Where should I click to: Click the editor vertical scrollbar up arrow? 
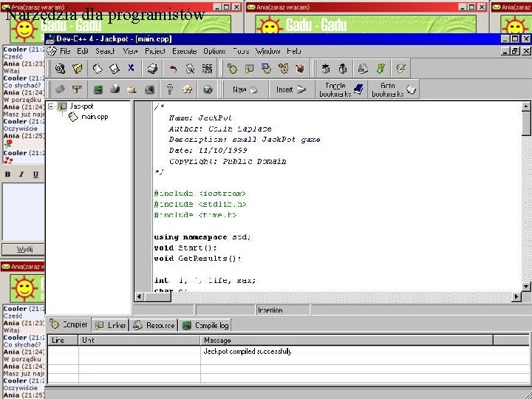[x=526, y=106]
